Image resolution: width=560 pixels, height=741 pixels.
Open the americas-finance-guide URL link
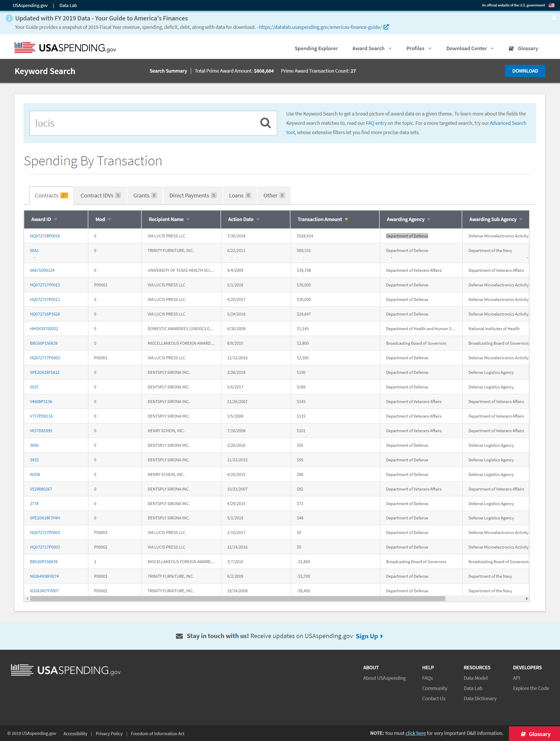coord(320,27)
